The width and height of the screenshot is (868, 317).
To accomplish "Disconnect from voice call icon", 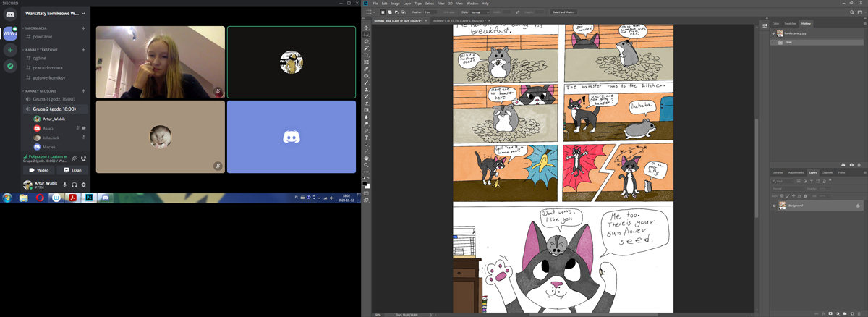I will 84,158.
